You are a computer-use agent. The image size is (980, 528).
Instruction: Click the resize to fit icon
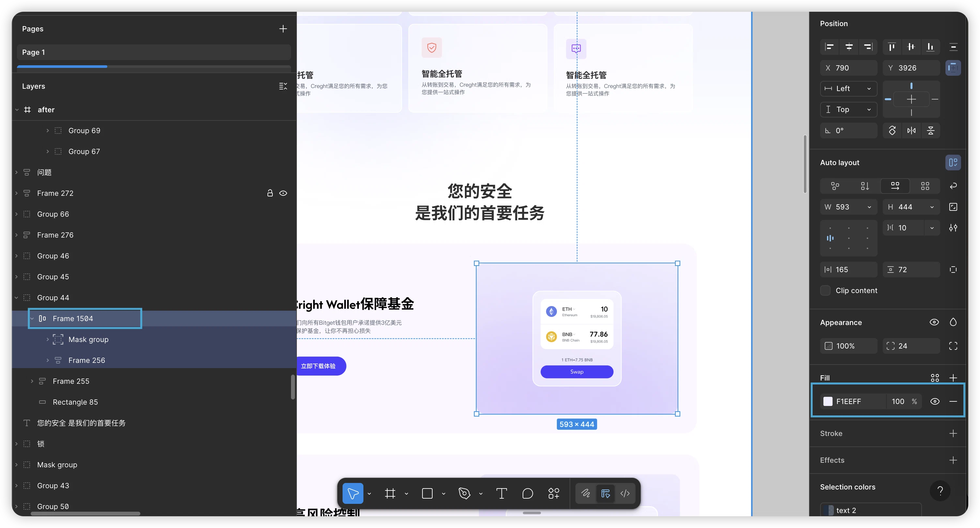[953, 207]
